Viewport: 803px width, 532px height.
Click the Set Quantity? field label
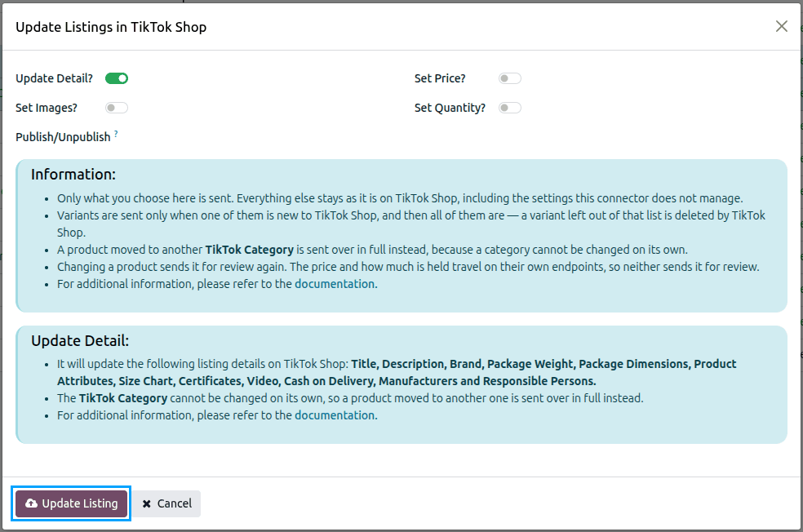[x=450, y=108]
